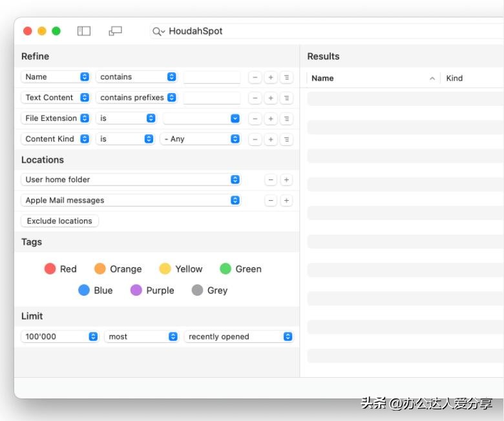Click the Name criterion text field
504x421 pixels.
point(212,77)
